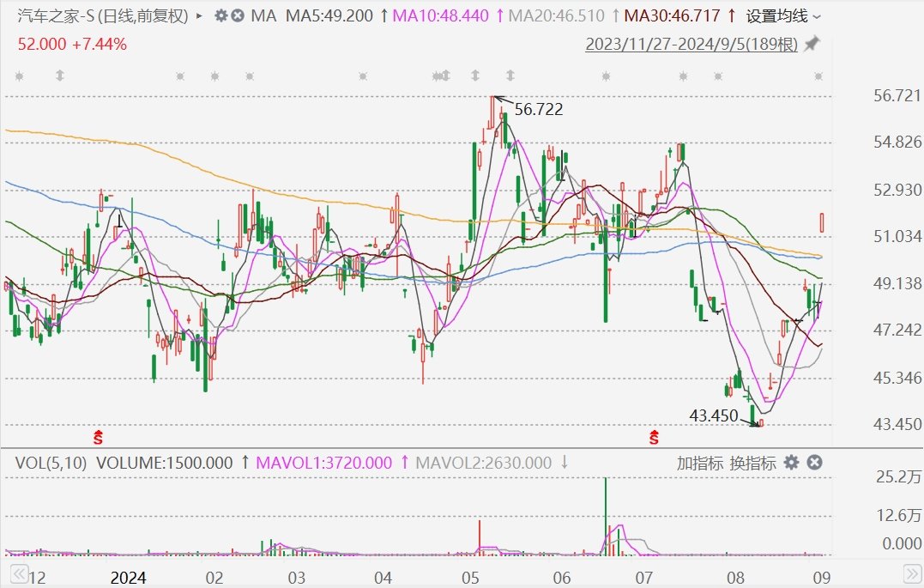Remove the MA indicator with its close icon
Image resolution: width=924 pixels, height=588 pixels.
pos(238,15)
